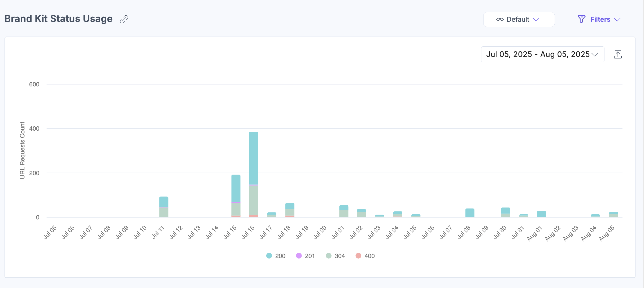644x288 pixels.
Task: Click the teal 200 legend color dot
Action: [269, 256]
